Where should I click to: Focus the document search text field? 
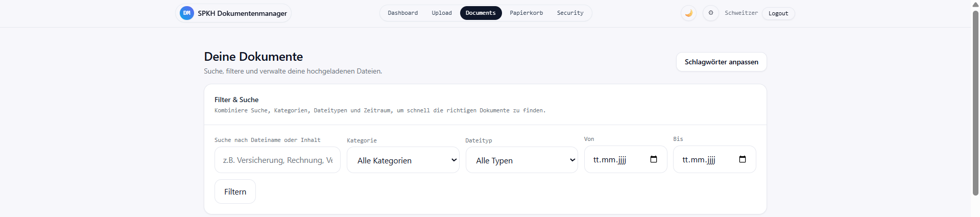point(277,160)
